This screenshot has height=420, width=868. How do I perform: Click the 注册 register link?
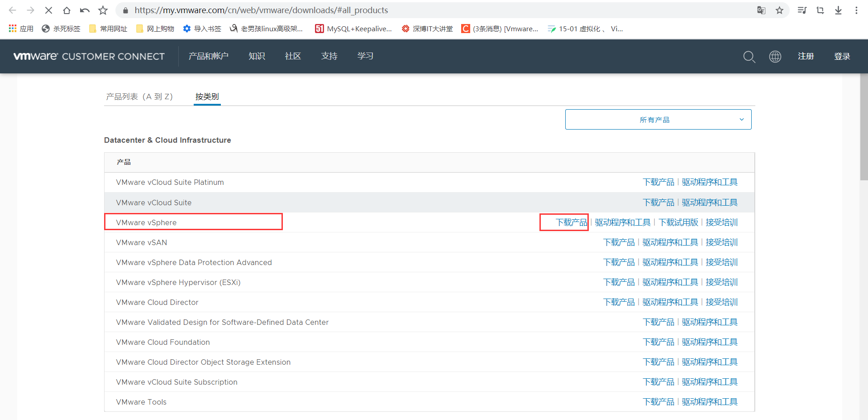pyautogui.click(x=806, y=56)
